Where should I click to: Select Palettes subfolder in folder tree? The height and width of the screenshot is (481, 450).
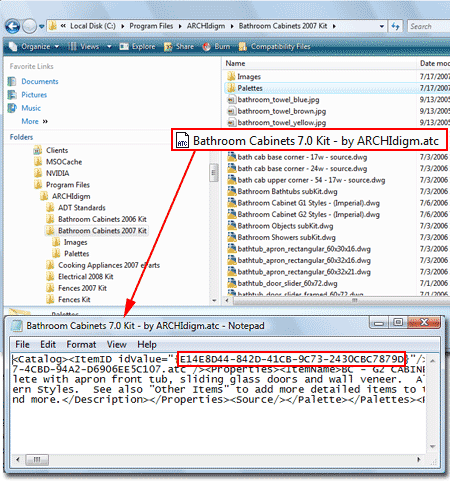[76, 254]
